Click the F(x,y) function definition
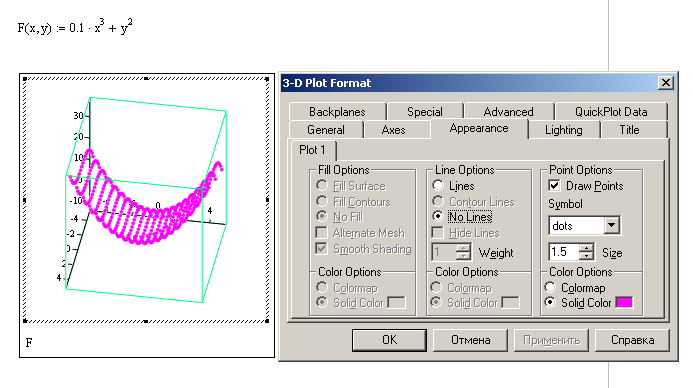Screen dimensions: 693x388 [75, 27]
